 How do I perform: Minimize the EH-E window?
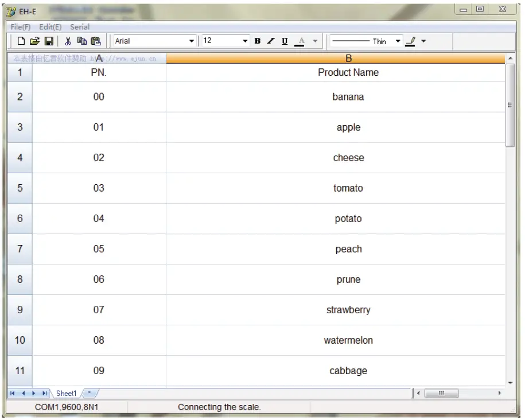point(464,10)
